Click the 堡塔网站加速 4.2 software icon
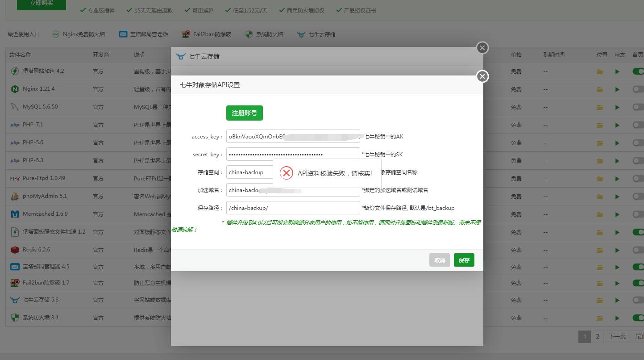This screenshot has height=360, width=644. (15, 71)
